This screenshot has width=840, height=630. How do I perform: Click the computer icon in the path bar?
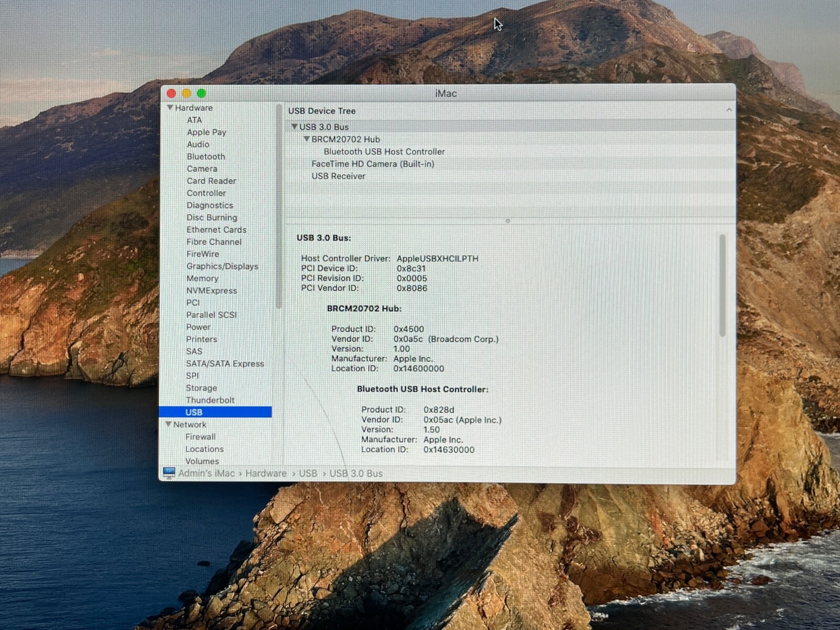(169, 473)
